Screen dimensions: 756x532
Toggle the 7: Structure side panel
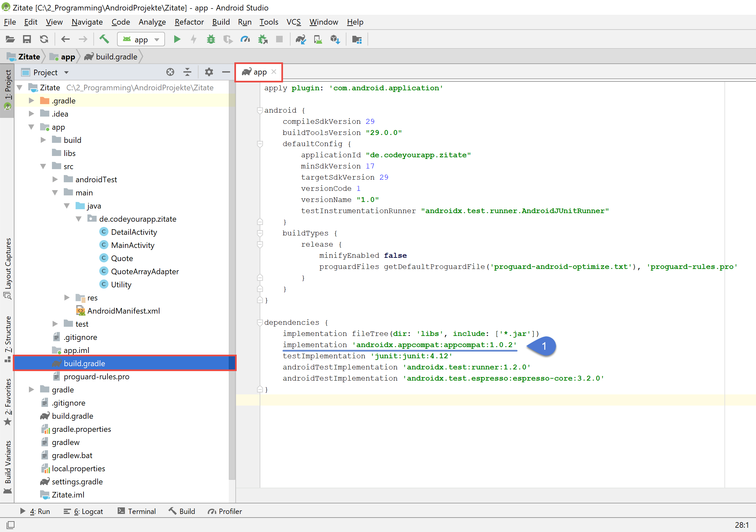[x=8, y=339]
